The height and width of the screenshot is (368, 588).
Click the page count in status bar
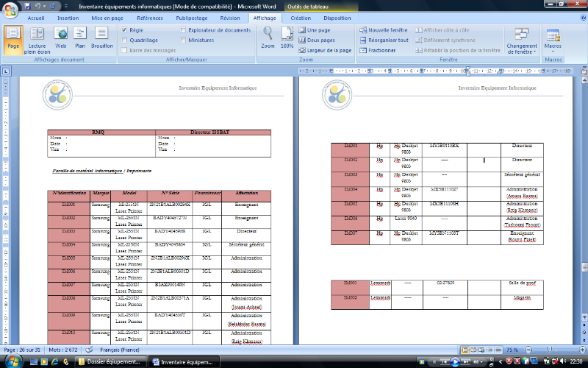point(22,350)
